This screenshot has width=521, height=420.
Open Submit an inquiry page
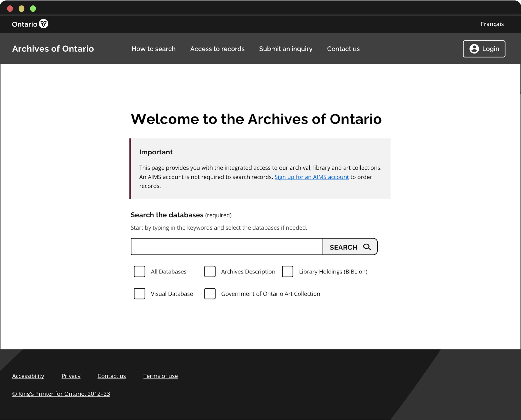tap(286, 49)
